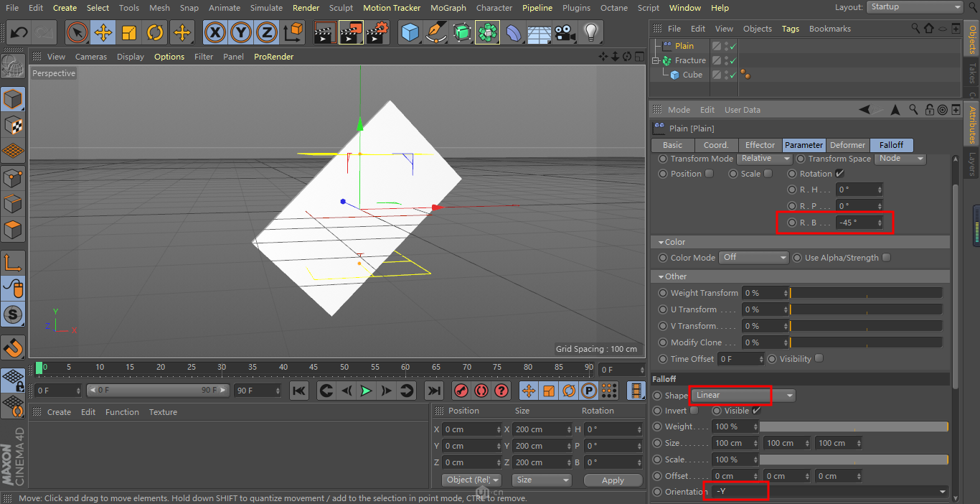Screen dimensions: 980x504
Task: Select the Rotate tool icon
Action: click(155, 33)
